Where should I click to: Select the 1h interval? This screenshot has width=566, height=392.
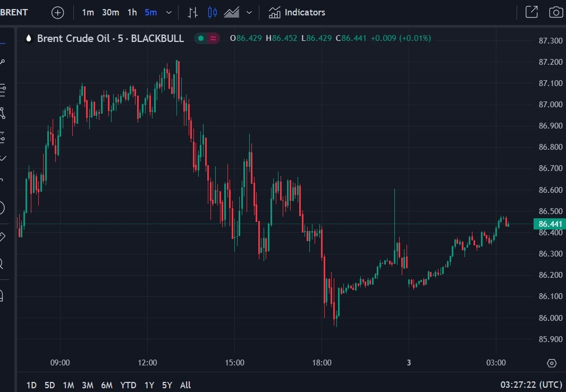click(x=132, y=13)
